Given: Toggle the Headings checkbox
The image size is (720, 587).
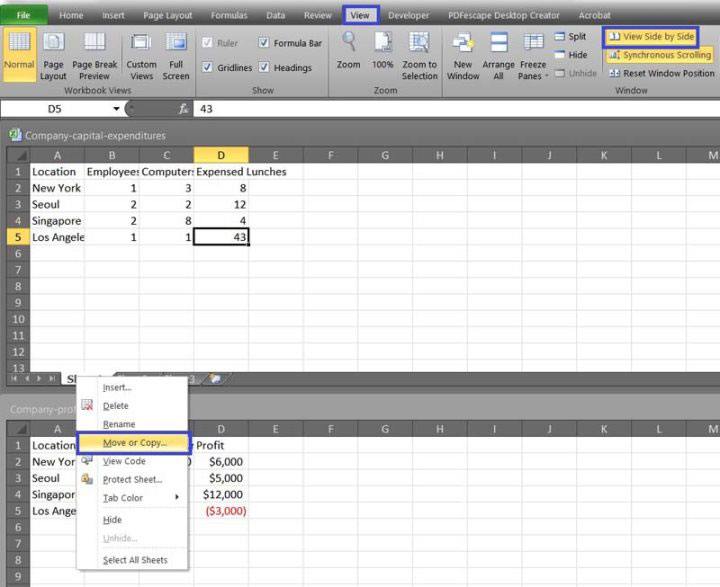Looking at the screenshot, I should pyautogui.click(x=264, y=67).
